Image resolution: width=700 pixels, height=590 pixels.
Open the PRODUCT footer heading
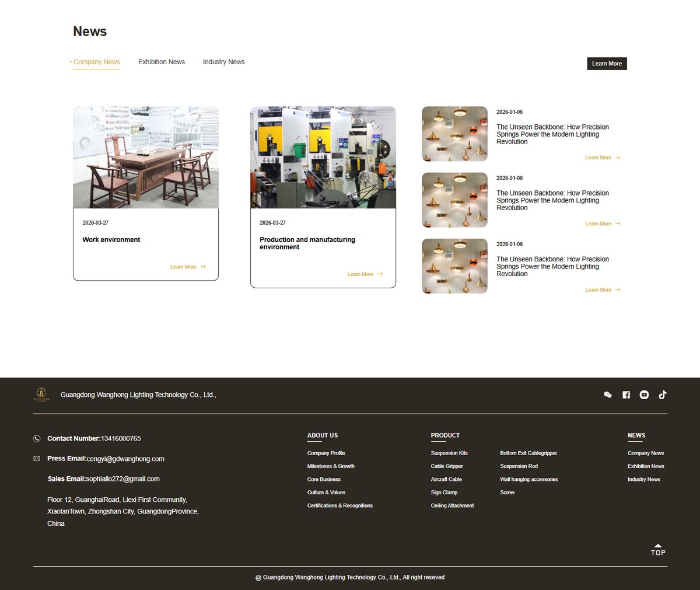point(445,435)
